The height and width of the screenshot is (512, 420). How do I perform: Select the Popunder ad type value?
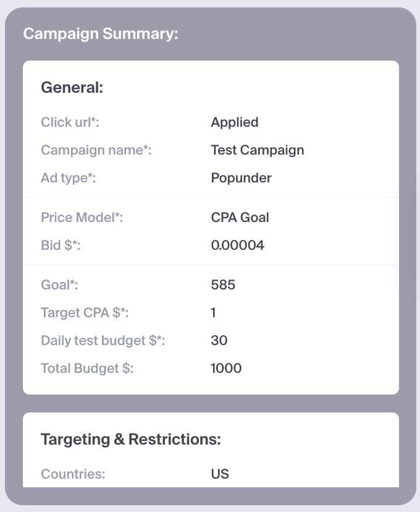241,178
